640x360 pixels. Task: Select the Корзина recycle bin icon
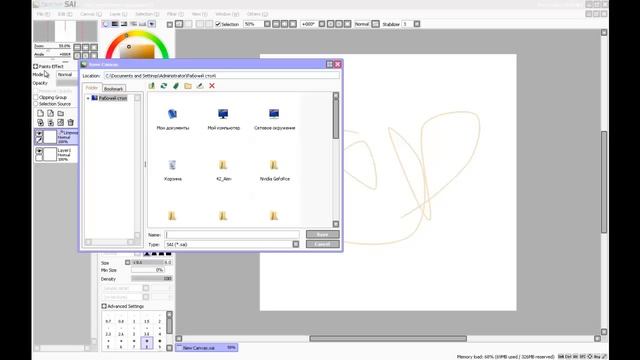[172, 170]
